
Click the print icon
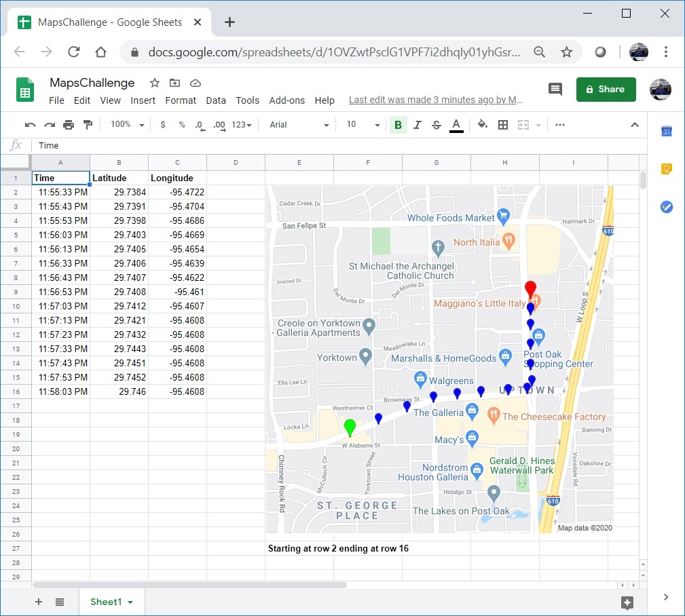pos(69,125)
